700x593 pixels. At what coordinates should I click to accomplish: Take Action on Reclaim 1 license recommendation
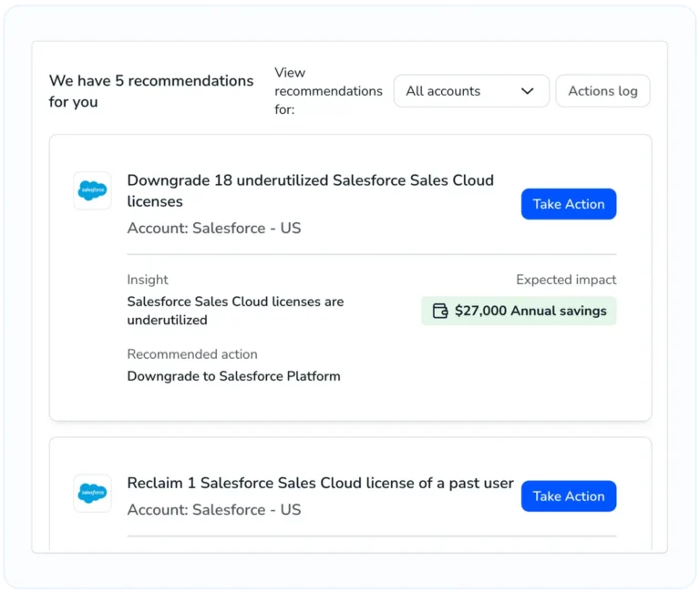(x=569, y=496)
